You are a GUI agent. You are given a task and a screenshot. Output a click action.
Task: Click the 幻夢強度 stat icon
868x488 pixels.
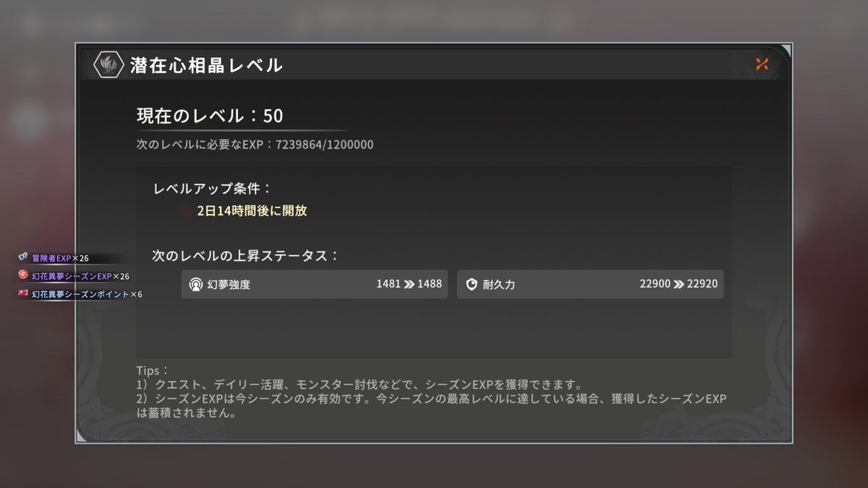click(195, 284)
